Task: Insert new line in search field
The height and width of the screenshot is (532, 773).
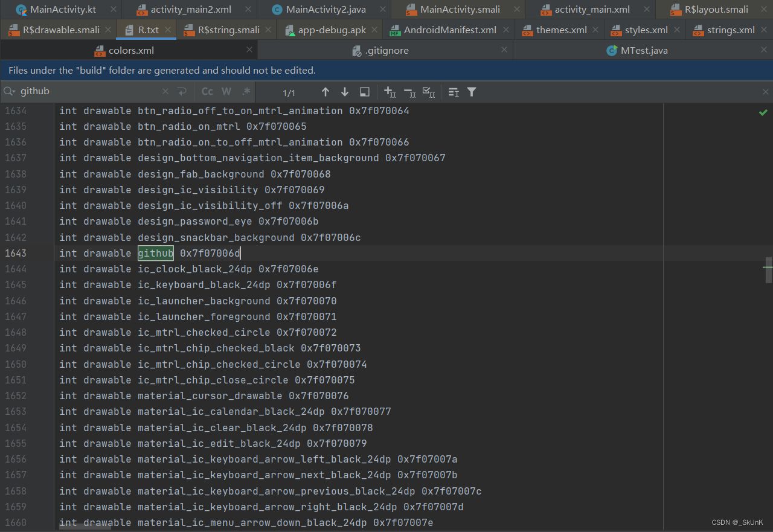Action: [x=182, y=92]
